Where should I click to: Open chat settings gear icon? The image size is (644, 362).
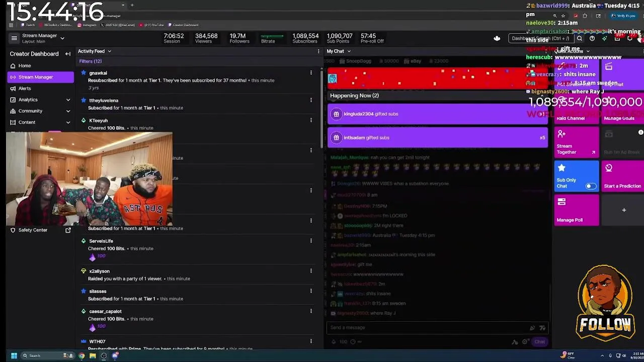pyautogui.click(x=525, y=342)
